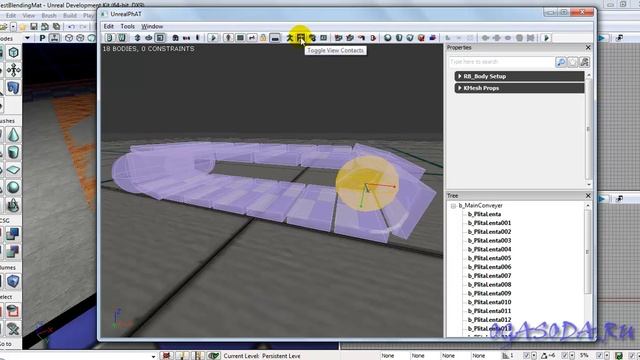
Task: Select b_PlitaLenta011 in Tree
Action: [489, 311]
